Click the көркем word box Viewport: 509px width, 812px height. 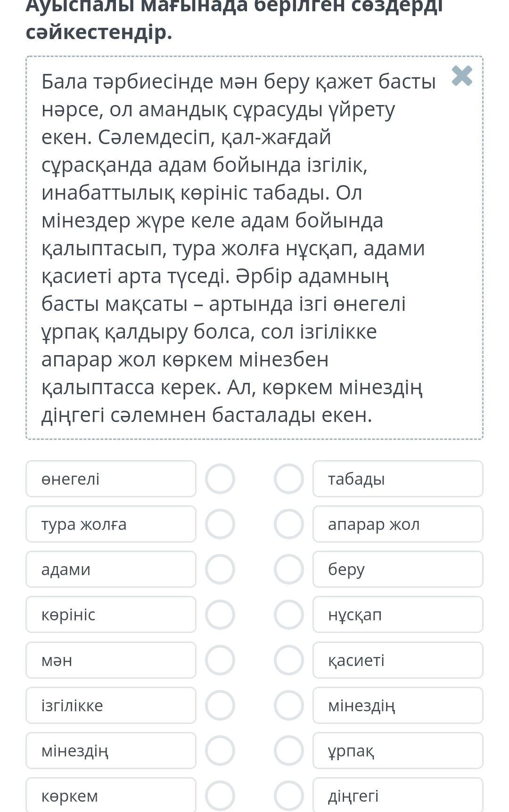pyautogui.click(x=111, y=796)
